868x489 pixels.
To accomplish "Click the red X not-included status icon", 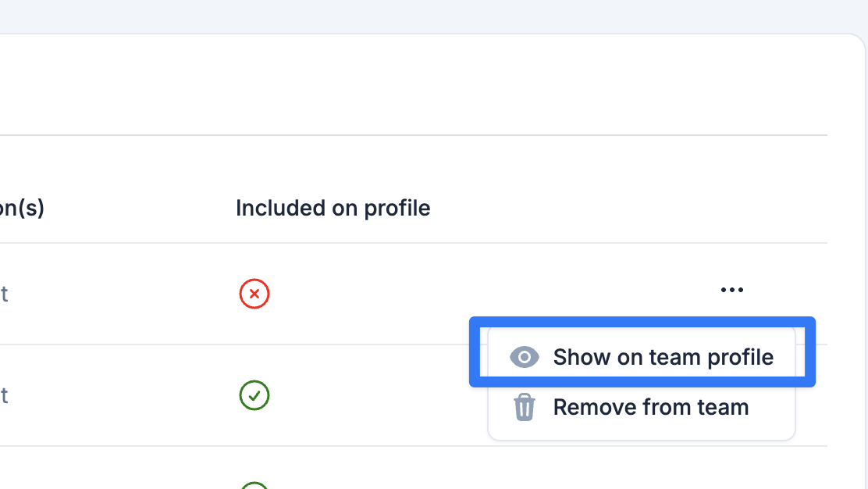I will point(254,294).
